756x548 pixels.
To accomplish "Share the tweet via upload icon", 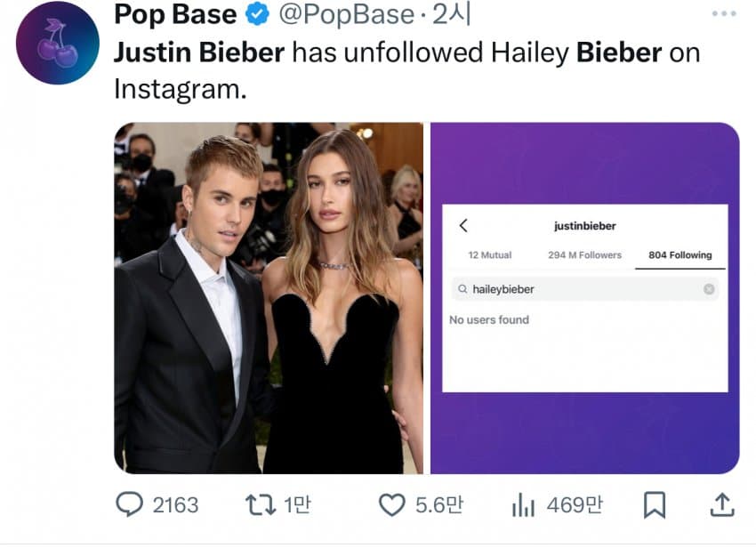I will (723, 505).
